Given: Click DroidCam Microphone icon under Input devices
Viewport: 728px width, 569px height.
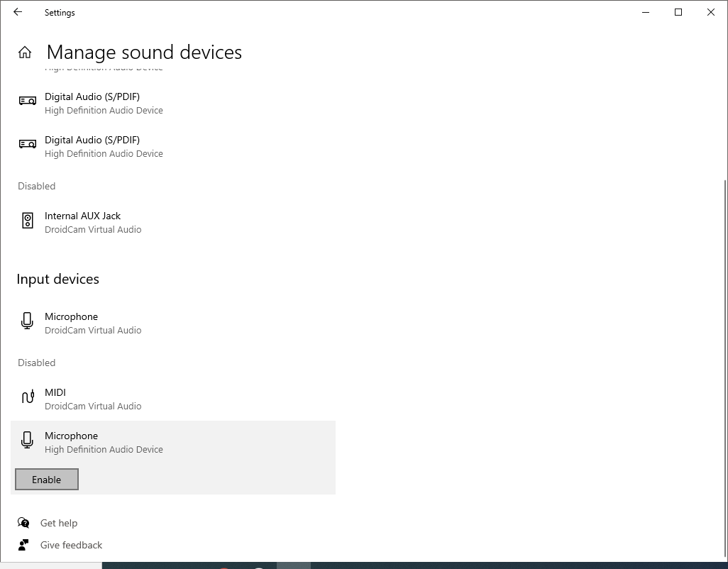Looking at the screenshot, I should tap(28, 321).
